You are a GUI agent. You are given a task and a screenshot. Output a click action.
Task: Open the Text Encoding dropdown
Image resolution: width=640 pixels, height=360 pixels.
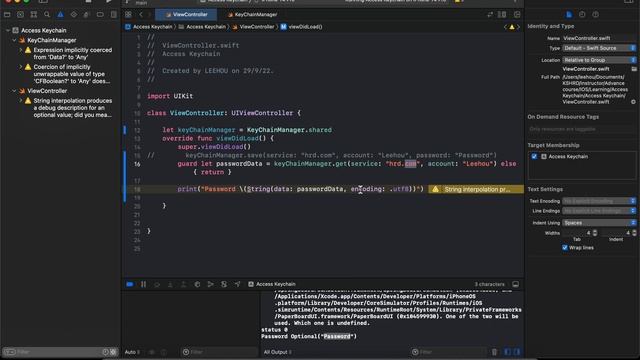(x=599, y=201)
